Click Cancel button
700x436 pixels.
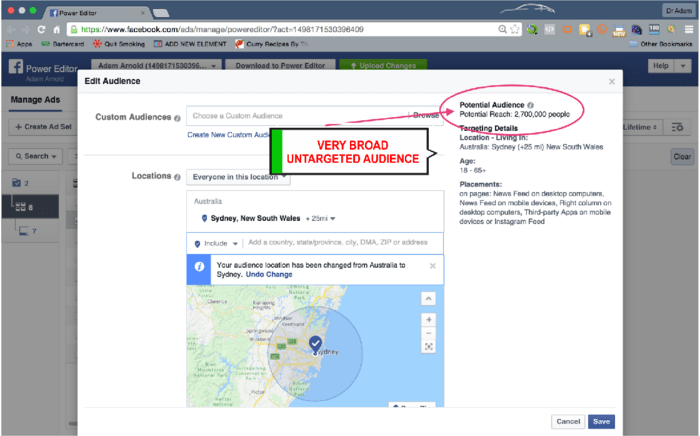568,422
